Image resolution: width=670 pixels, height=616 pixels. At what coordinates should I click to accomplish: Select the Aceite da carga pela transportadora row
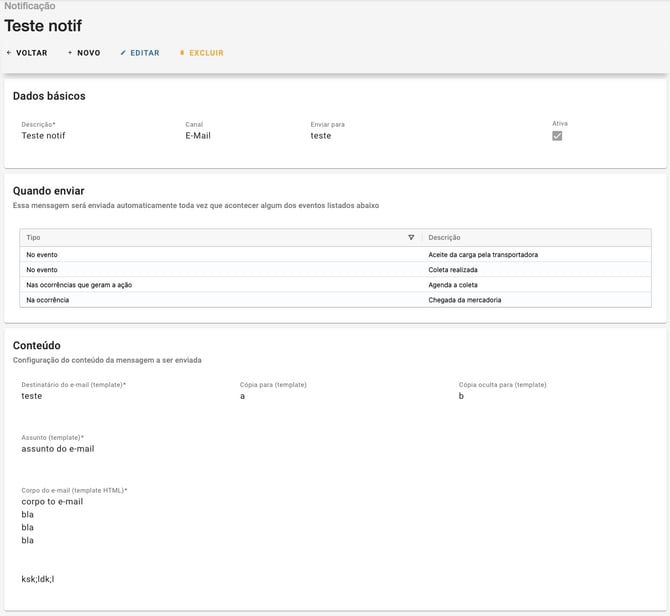pos(483,255)
